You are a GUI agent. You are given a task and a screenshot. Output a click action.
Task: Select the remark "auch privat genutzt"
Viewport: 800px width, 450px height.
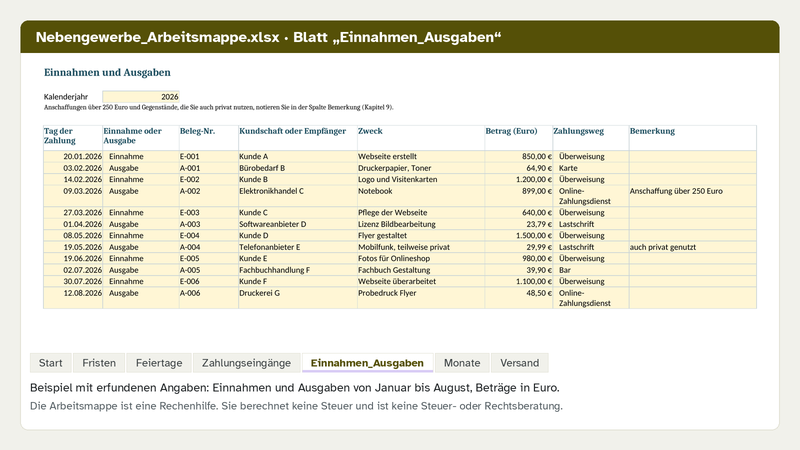693,247
